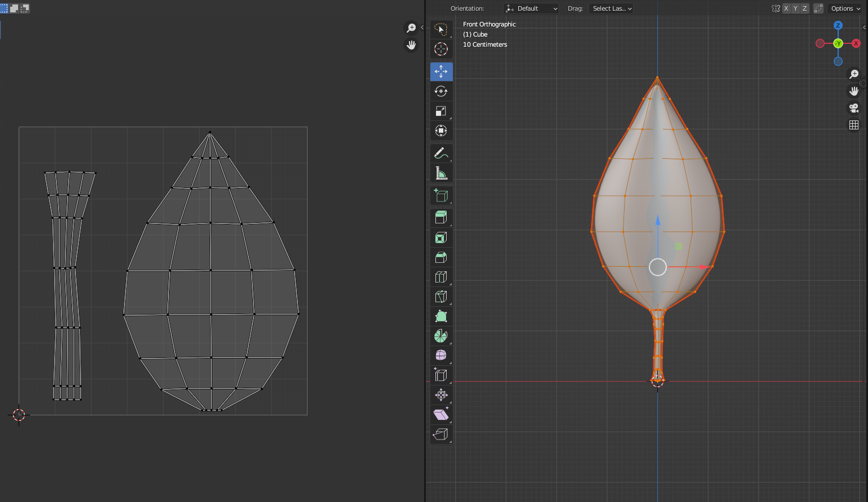Select the Bevel tool

click(441, 257)
